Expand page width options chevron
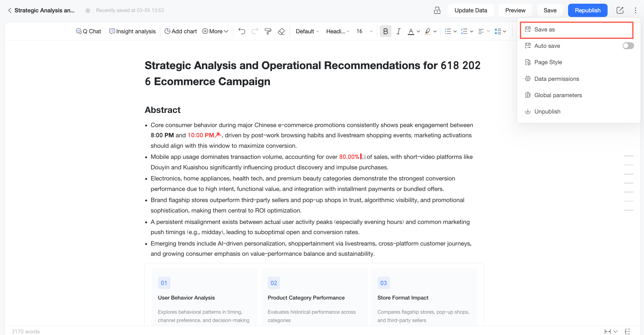The height and width of the screenshot is (335, 644). (615, 331)
